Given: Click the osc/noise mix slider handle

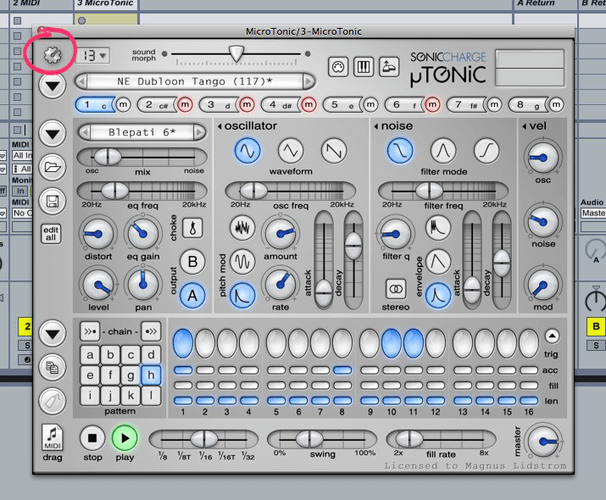Looking at the screenshot, I should pyautogui.click(x=108, y=157).
